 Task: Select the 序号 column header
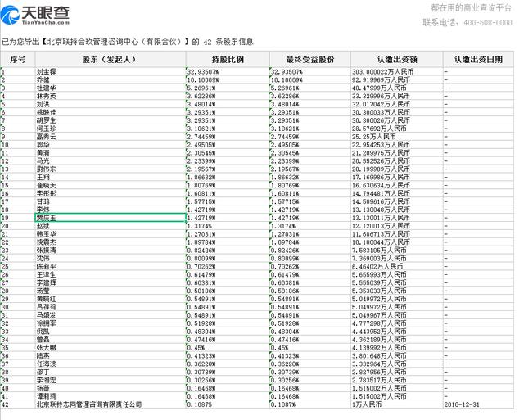pyautogui.click(x=18, y=60)
